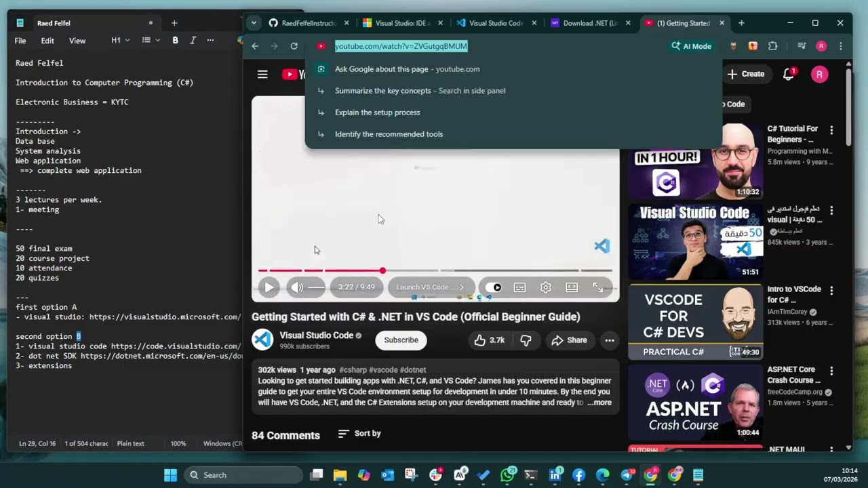Switch to the RaedFelfelInstructor GitHub tab

click(309, 23)
